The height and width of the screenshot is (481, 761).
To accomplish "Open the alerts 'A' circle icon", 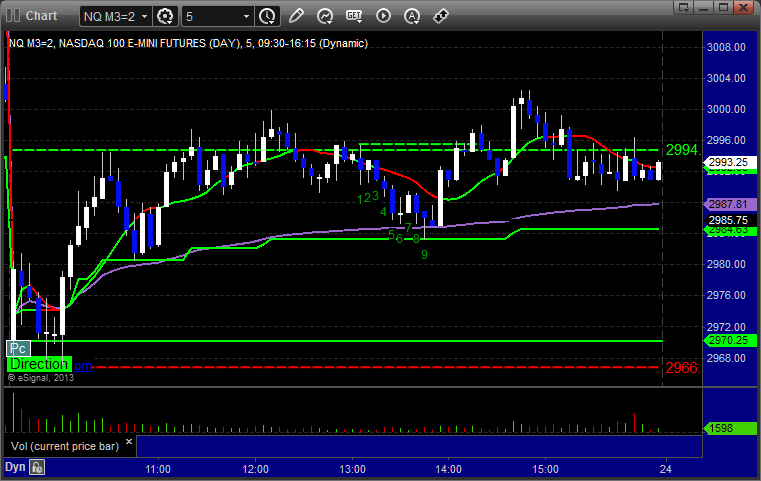I will click(412, 16).
